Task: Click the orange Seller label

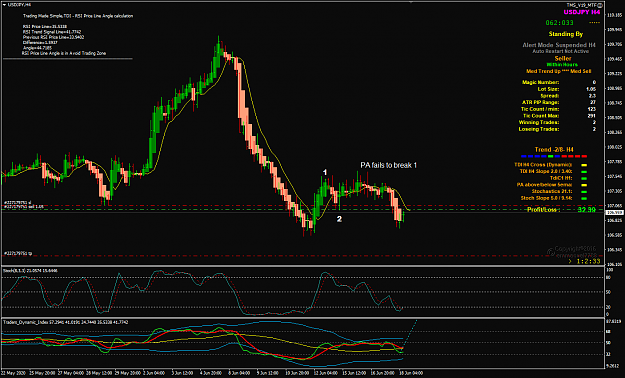Action: pyautogui.click(x=563, y=59)
